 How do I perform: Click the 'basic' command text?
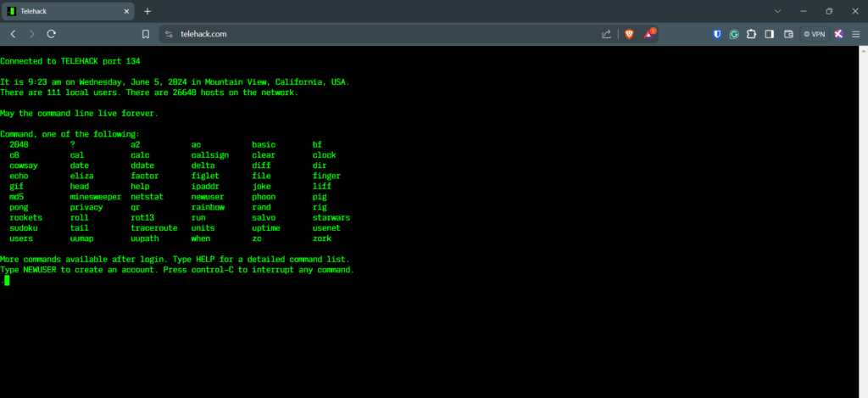[264, 144]
